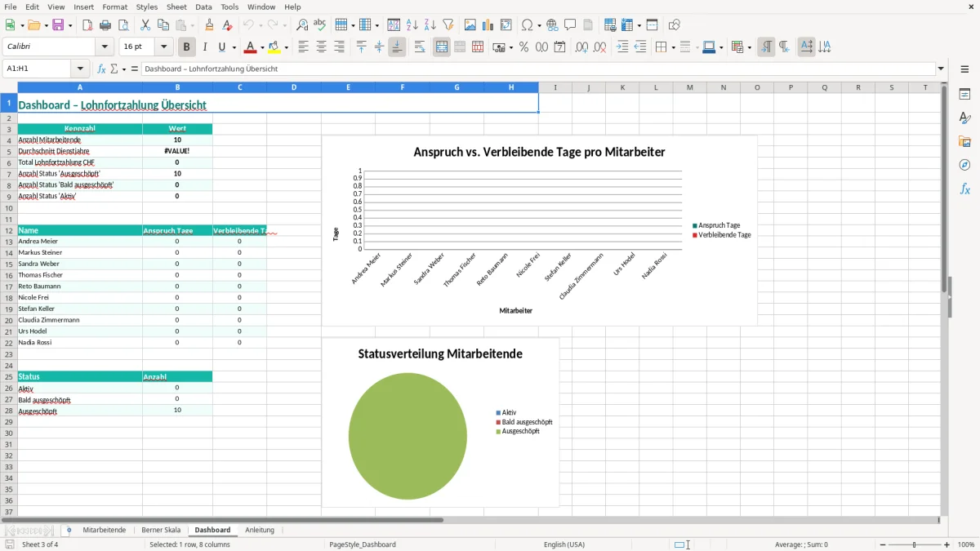Click the Add new sheet button
This screenshot has height=551, width=980.
click(x=69, y=530)
